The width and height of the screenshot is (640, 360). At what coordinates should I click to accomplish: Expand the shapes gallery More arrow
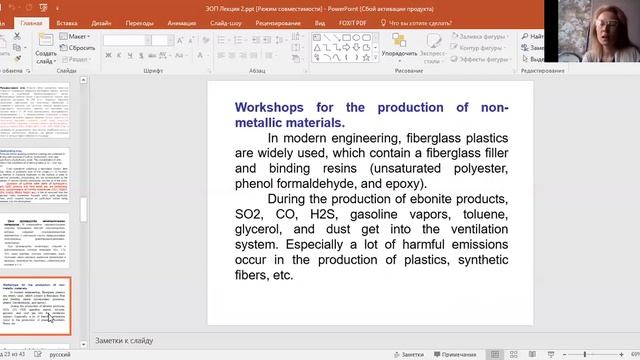point(376,58)
